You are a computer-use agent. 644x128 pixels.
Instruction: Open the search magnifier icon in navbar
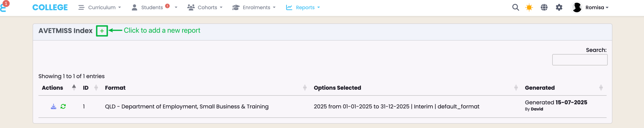(515, 8)
